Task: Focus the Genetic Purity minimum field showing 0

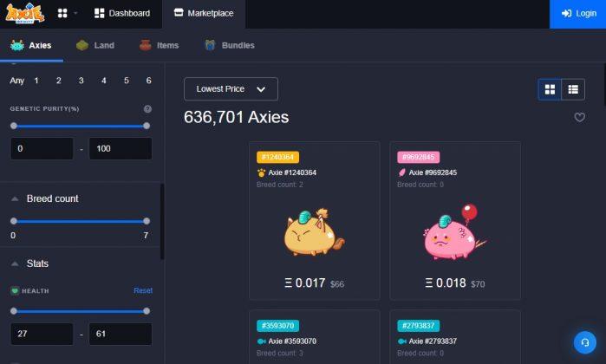Action: tap(42, 148)
